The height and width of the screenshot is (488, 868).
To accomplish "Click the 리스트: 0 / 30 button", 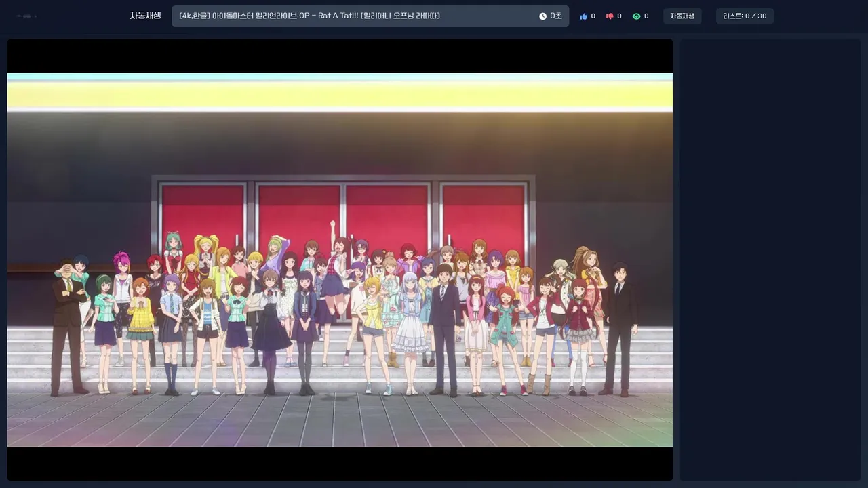I will tap(745, 16).
